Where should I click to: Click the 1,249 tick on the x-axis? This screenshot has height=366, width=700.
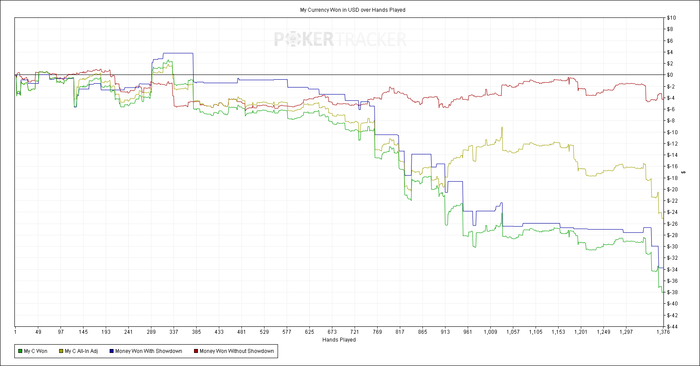coord(604,332)
